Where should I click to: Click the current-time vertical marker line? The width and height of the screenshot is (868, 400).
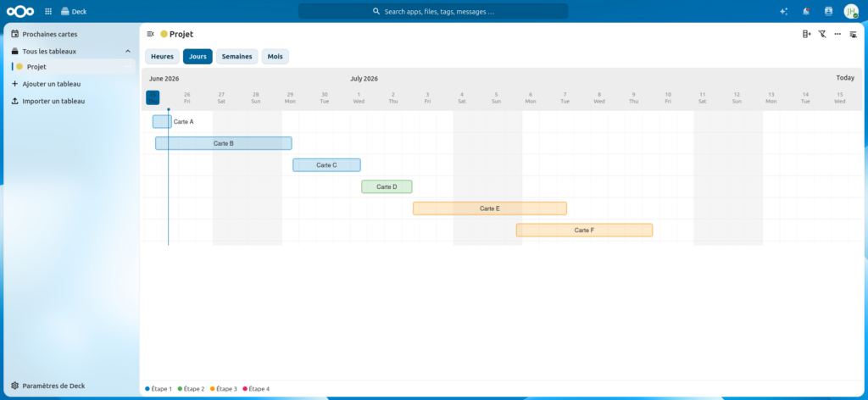[x=169, y=177]
